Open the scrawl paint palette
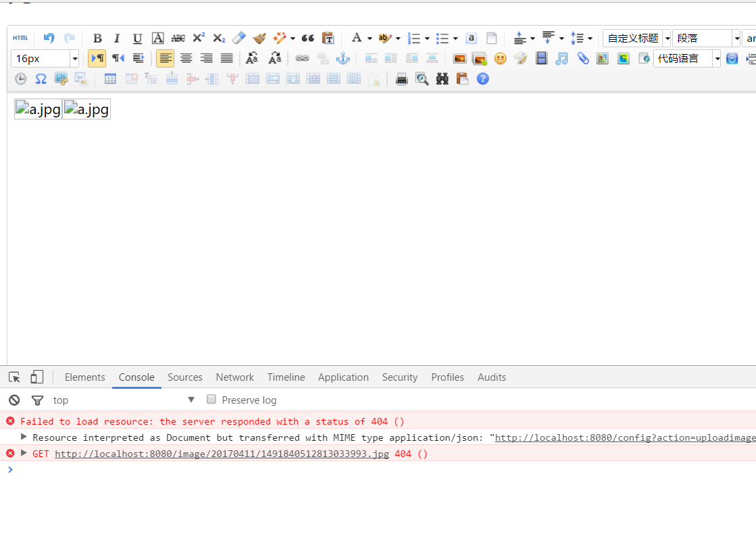This screenshot has height=534, width=756. coord(521,58)
